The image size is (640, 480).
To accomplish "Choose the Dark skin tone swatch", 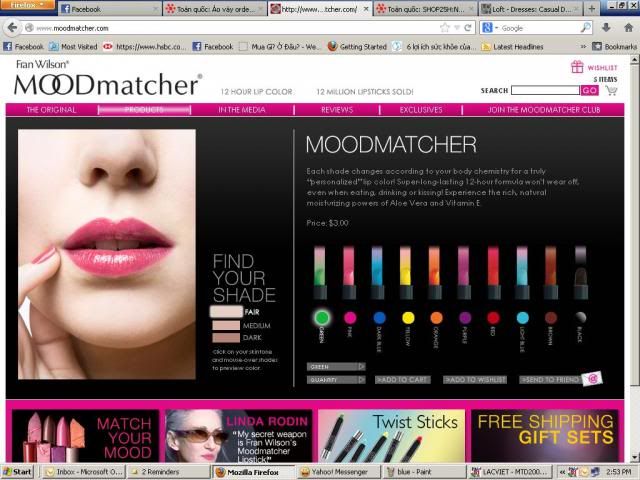I will [226, 338].
